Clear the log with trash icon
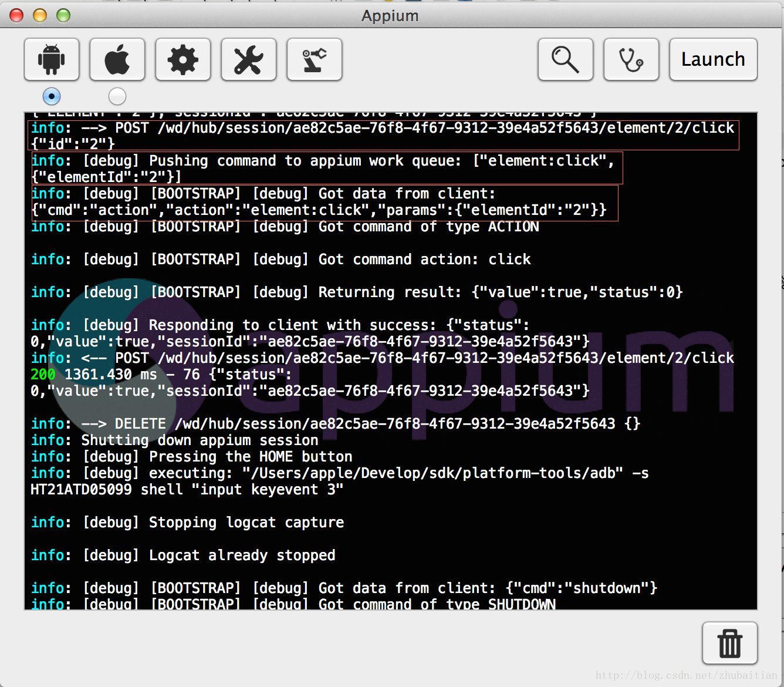Image resolution: width=784 pixels, height=687 pixels. (730, 643)
